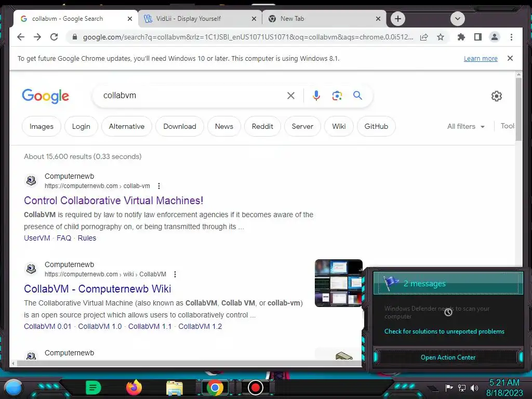The image size is (532, 399).
Task: Click the Learn more link in the update bar
Action: pyautogui.click(x=481, y=58)
